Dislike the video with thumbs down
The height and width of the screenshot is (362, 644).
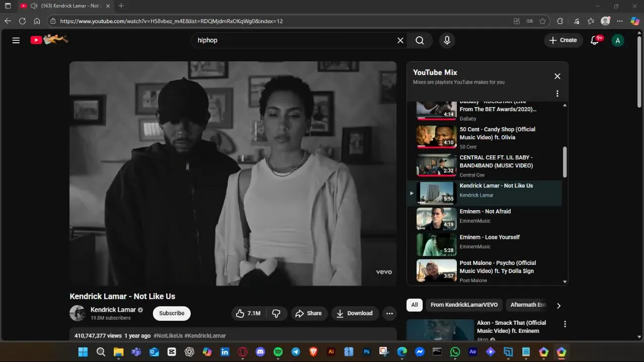click(x=276, y=313)
